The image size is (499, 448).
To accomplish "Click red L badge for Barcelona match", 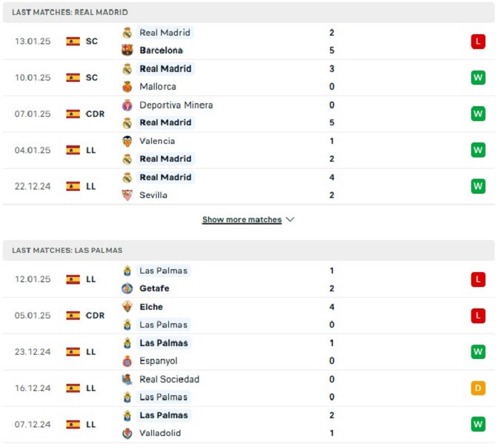I will (478, 41).
